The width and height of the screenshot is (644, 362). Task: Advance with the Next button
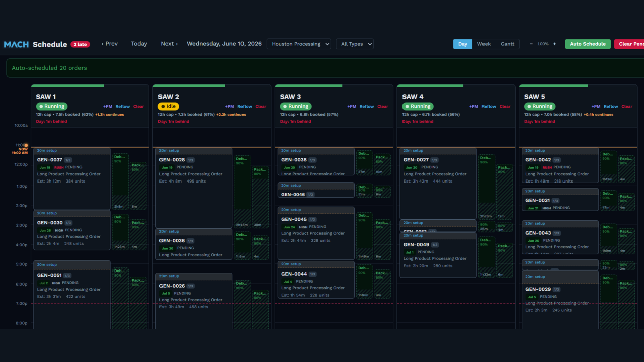pos(169,44)
